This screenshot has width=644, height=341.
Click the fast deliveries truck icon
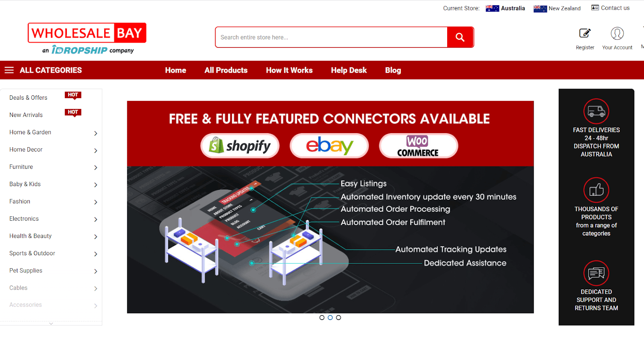(596, 111)
